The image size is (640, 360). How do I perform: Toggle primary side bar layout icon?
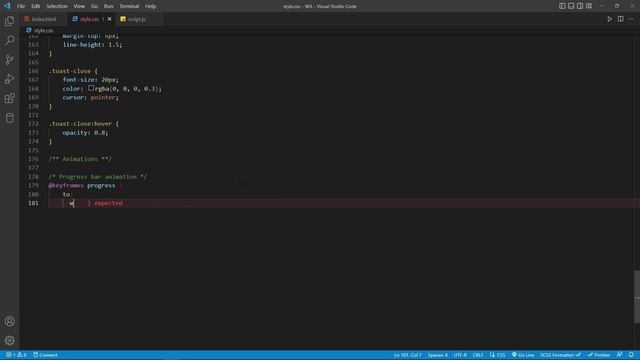click(x=562, y=6)
